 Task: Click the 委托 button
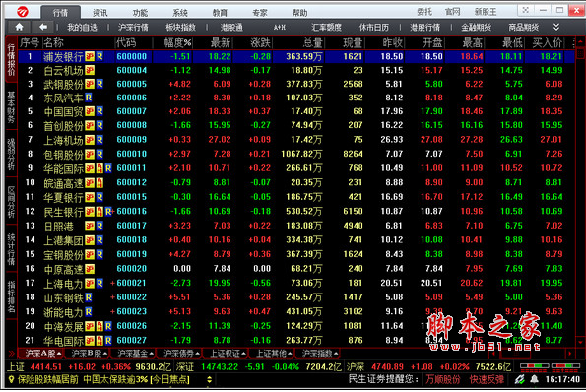(x=424, y=12)
